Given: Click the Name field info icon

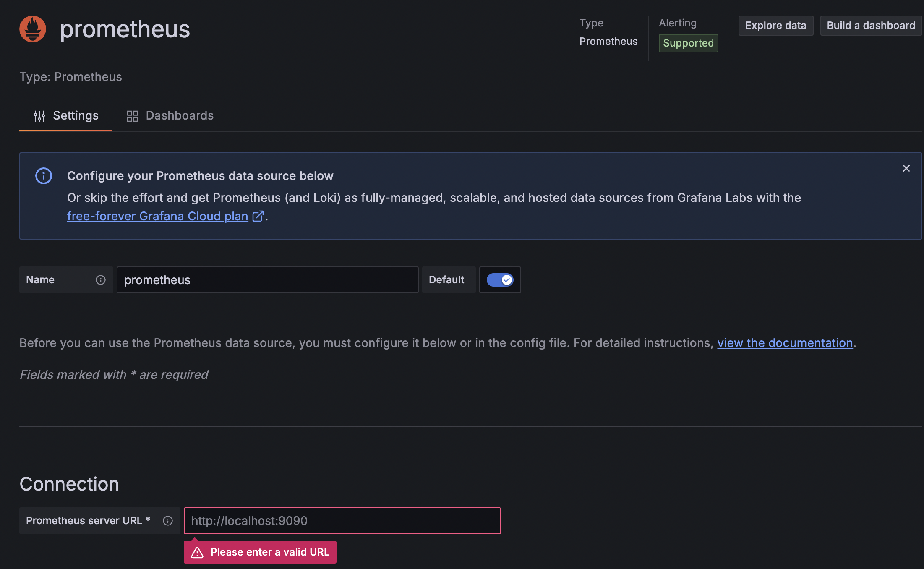Looking at the screenshot, I should [x=101, y=280].
